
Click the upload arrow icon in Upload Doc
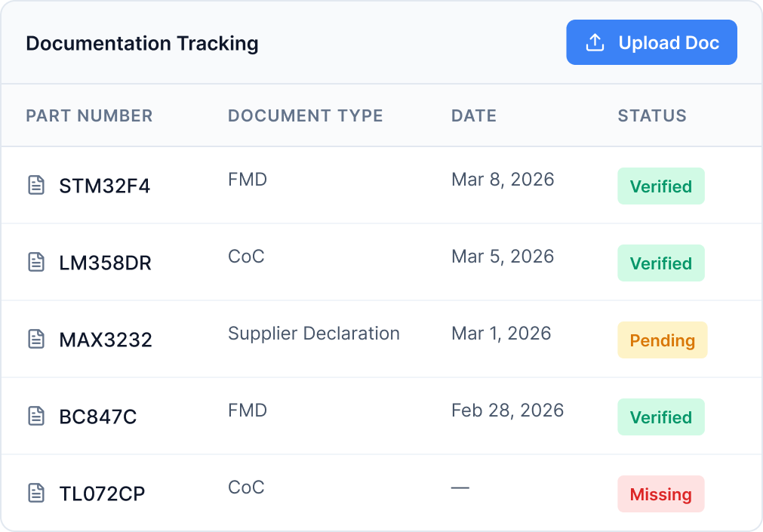(x=594, y=42)
